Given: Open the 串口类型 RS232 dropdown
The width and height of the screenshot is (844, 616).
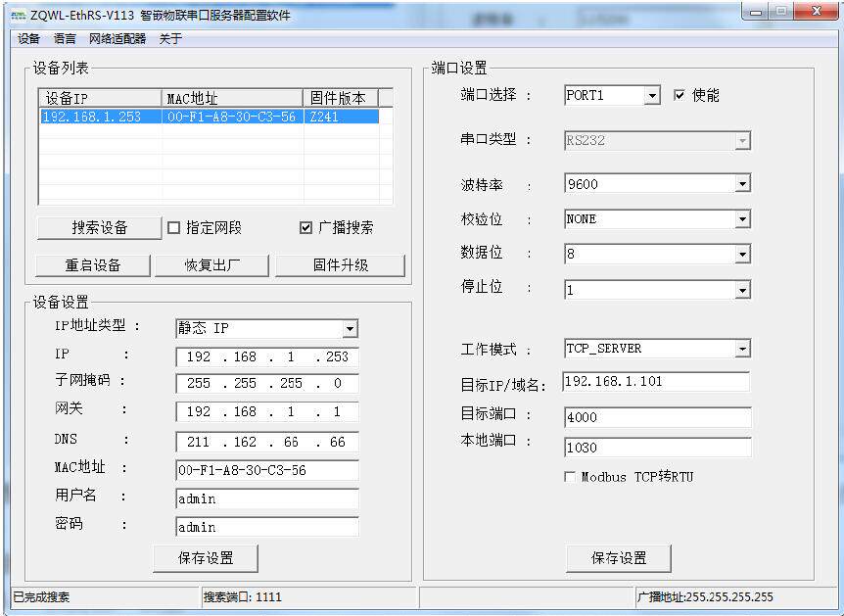Looking at the screenshot, I should pyautogui.click(x=743, y=141).
